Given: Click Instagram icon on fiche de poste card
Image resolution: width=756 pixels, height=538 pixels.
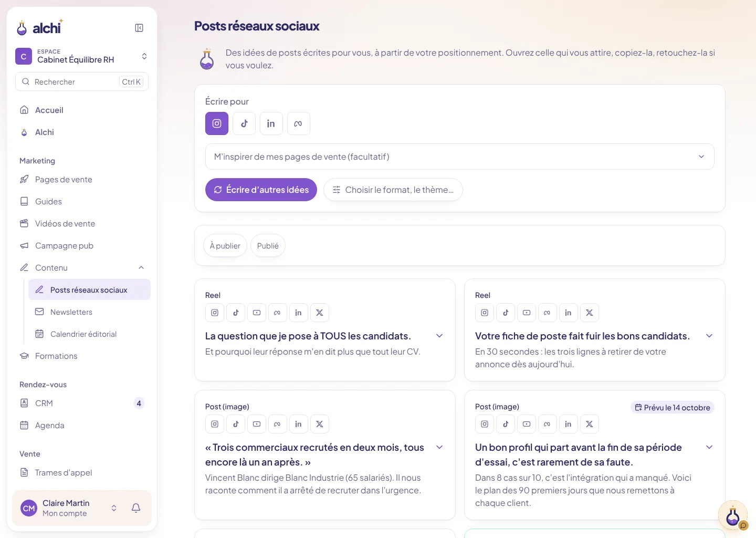Looking at the screenshot, I should click(x=485, y=313).
